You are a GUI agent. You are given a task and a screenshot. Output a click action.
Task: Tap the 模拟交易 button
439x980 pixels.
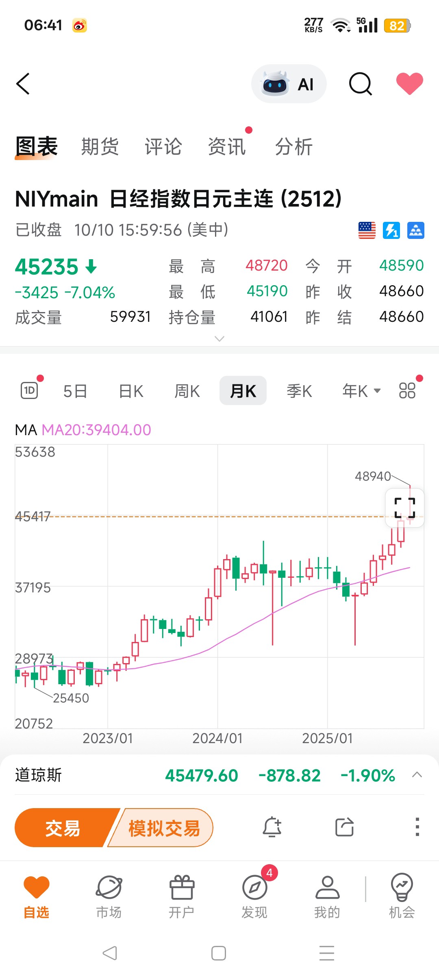tap(164, 828)
